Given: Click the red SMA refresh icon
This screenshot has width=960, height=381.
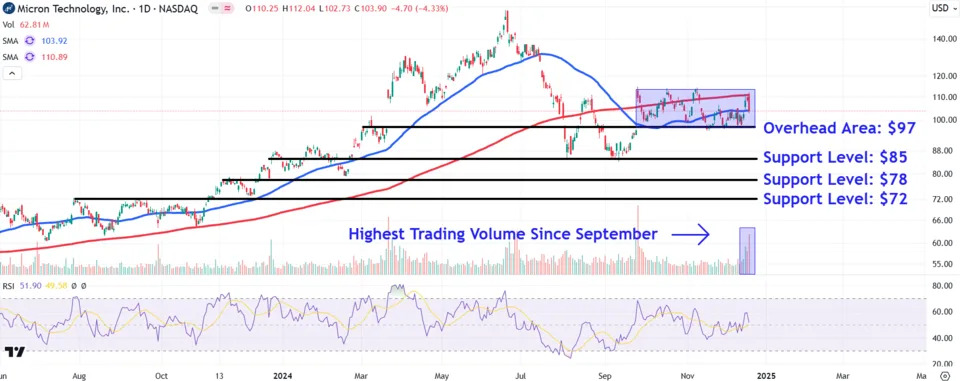Looking at the screenshot, I should pos(29,57).
